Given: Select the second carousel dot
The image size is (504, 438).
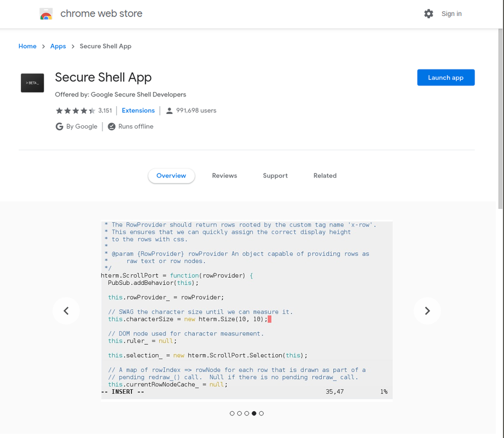Looking at the screenshot, I should tap(239, 413).
